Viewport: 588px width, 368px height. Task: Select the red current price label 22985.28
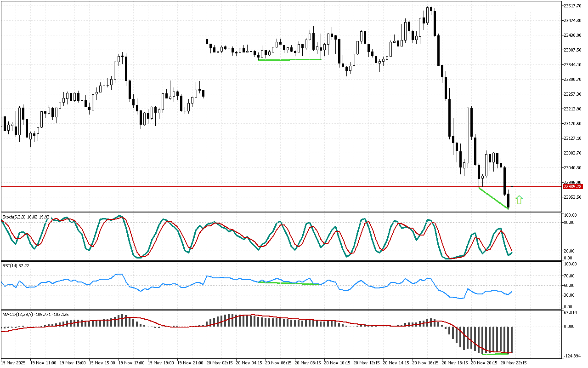[x=573, y=186]
